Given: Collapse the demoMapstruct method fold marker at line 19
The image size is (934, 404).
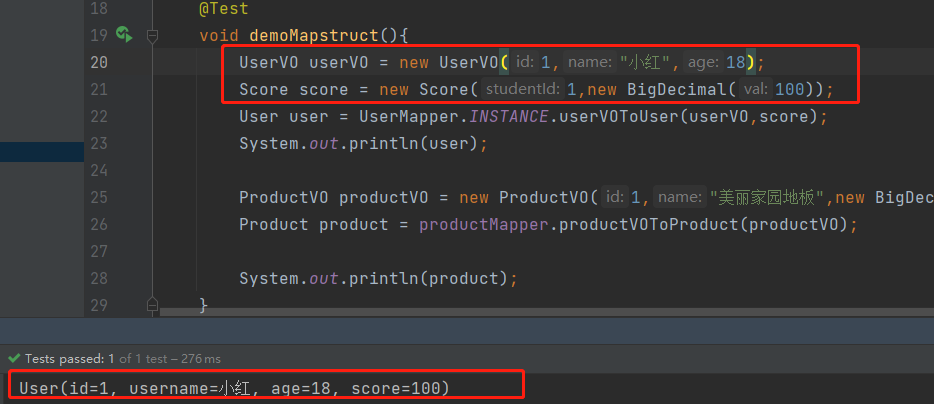Looking at the screenshot, I should click(153, 36).
